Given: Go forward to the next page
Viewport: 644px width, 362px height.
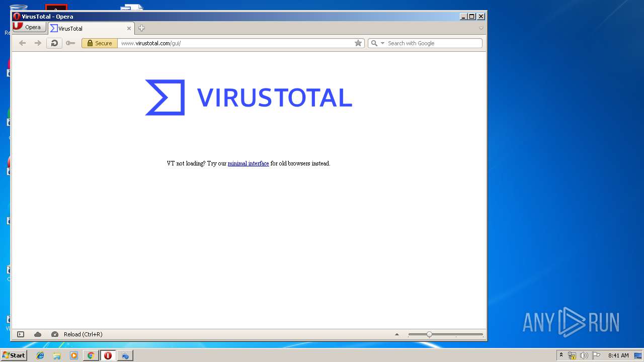Looking at the screenshot, I should coord(38,43).
